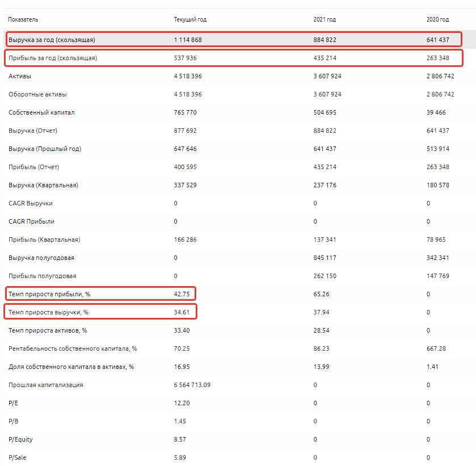The height and width of the screenshot is (466, 476).
Task: Click the 'P/E' row label
Action: [14, 403]
